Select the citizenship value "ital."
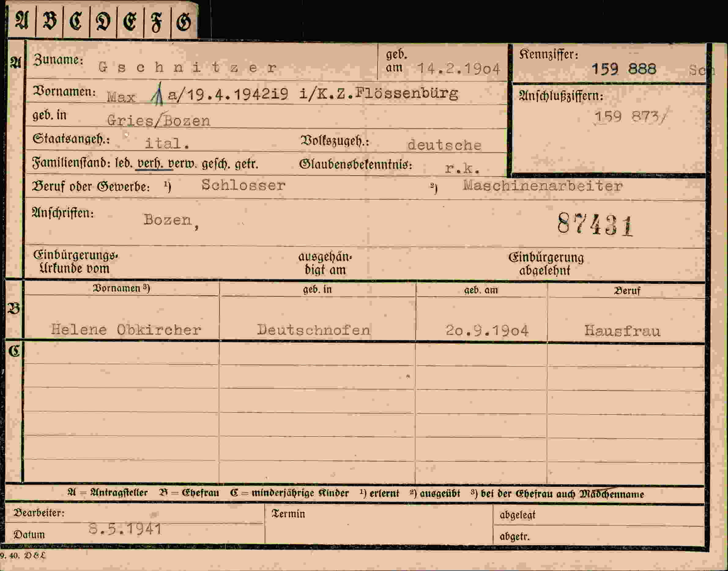 pos(167,143)
